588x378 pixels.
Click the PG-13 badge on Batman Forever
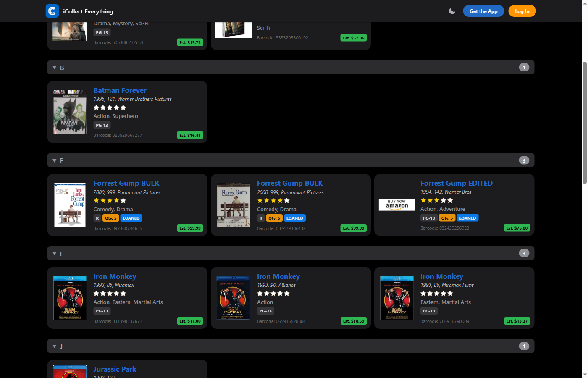(x=102, y=125)
